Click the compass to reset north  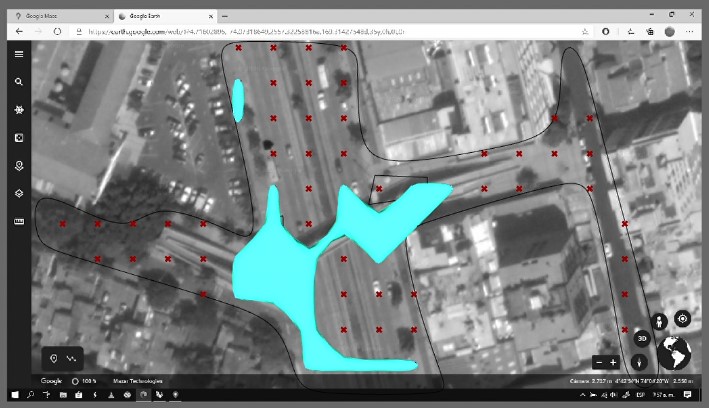pyautogui.click(x=641, y=361)
